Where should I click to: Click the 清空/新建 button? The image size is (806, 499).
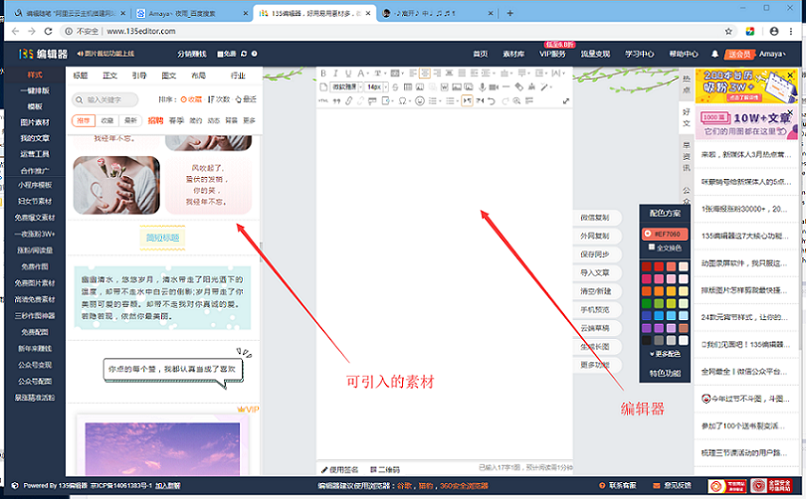point(595,291)
